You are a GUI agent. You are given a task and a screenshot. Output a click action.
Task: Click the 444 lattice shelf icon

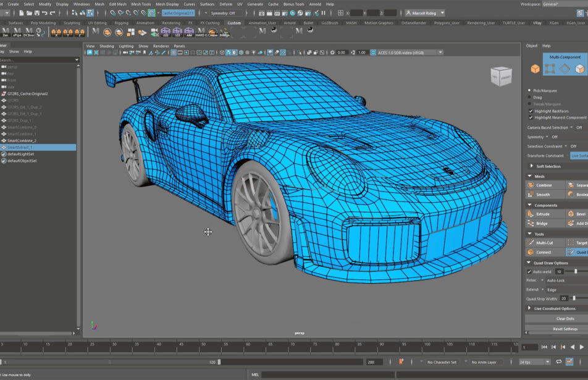pyautogui.click(x=189, y=32)
